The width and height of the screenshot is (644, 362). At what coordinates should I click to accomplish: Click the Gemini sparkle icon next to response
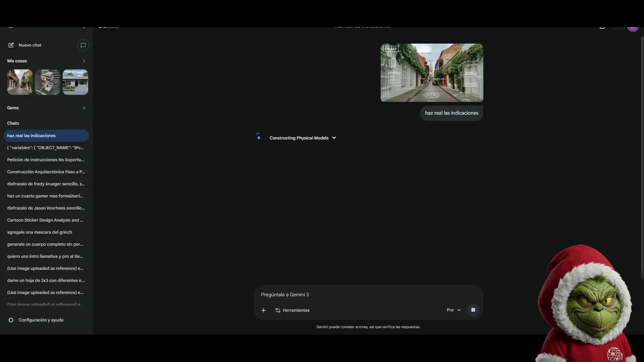click(x=258, y=137)
